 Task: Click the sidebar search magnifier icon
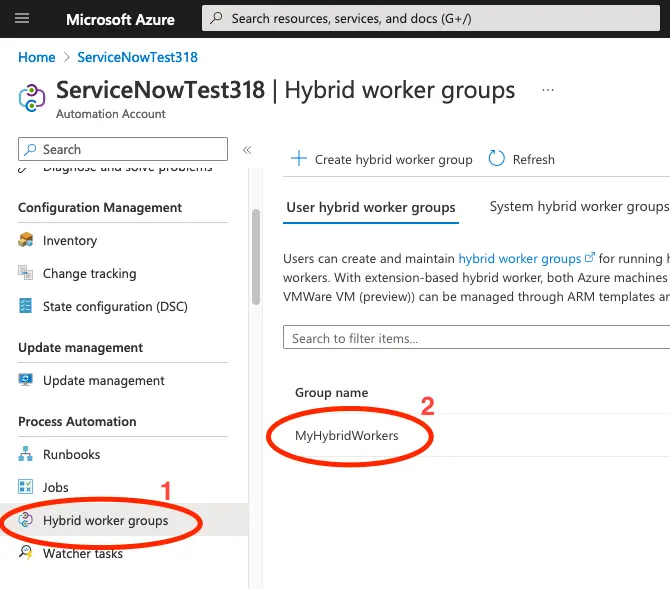tap(30, 149)
